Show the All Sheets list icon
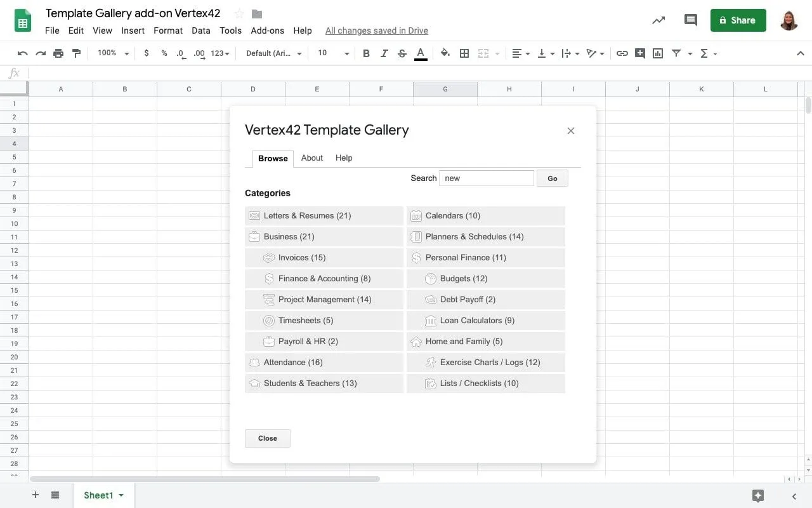 [55, 495]
